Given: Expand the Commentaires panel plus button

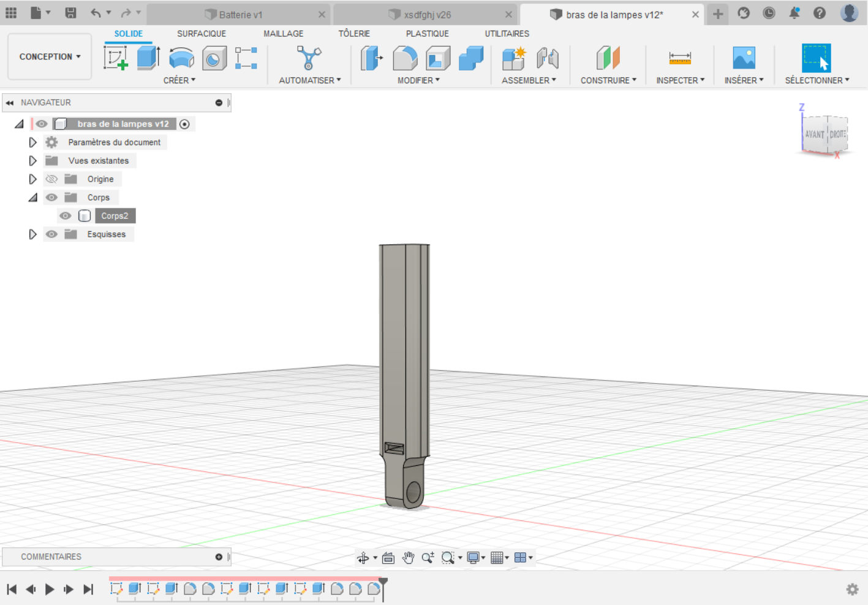Looking at the screenshot, I should (219, 557).
